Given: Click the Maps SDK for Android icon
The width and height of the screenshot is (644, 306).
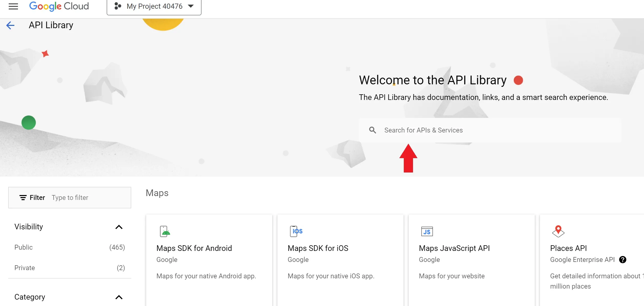Looking at the screenshot, I should click(x=165, y=231).
